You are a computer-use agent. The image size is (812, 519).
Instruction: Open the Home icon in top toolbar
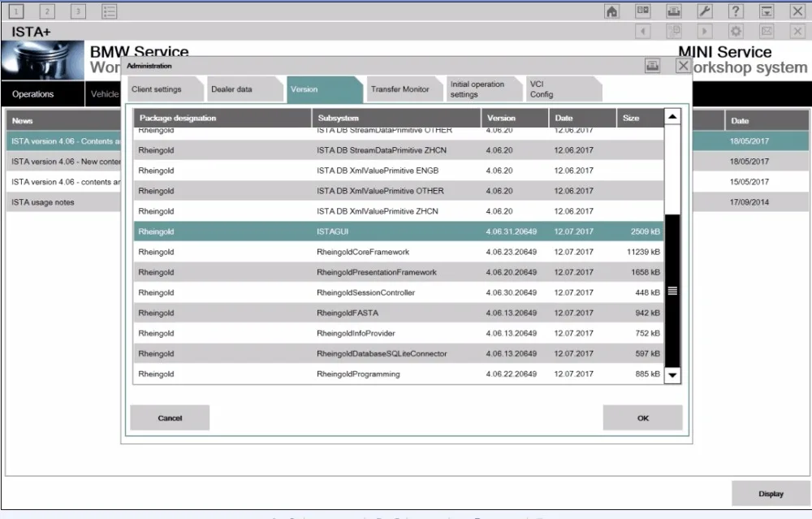point(612,11)
